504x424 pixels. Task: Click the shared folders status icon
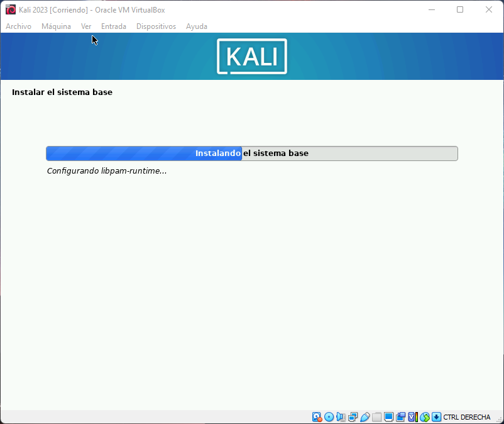pyautogui.click(x=376, y=417)
